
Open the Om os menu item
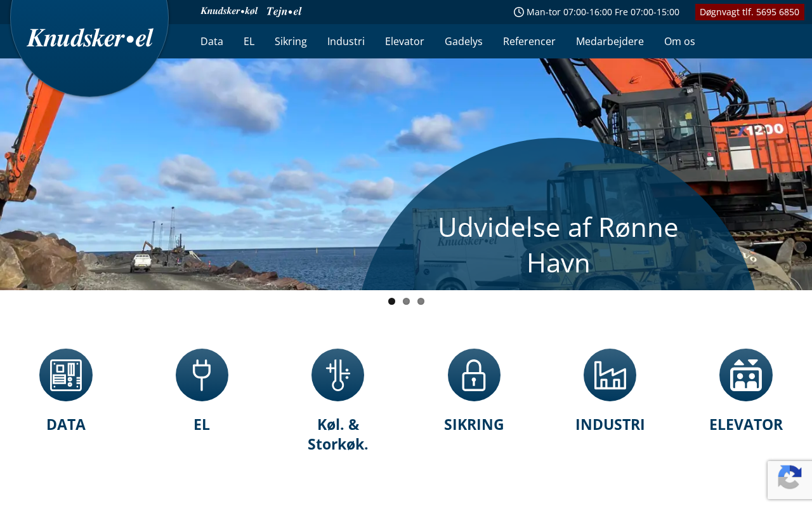pyautogui.click(x=679, y=41)
